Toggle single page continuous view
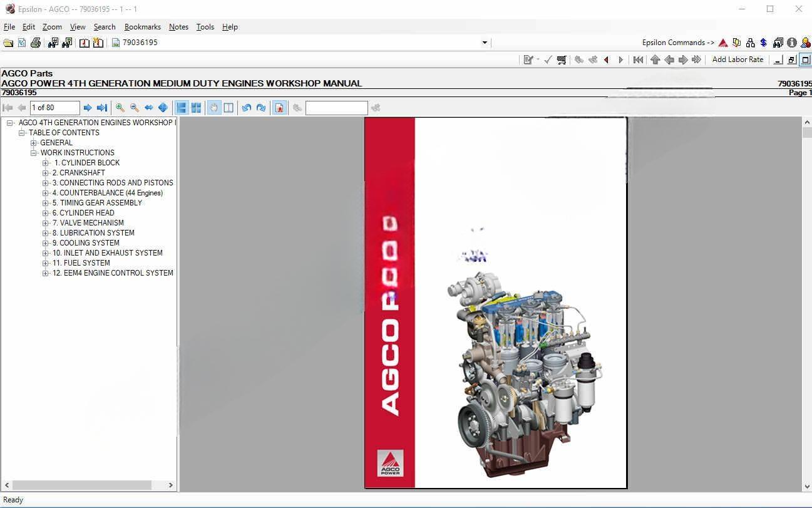This screenshot has height=508, width=812. (182, 108)
